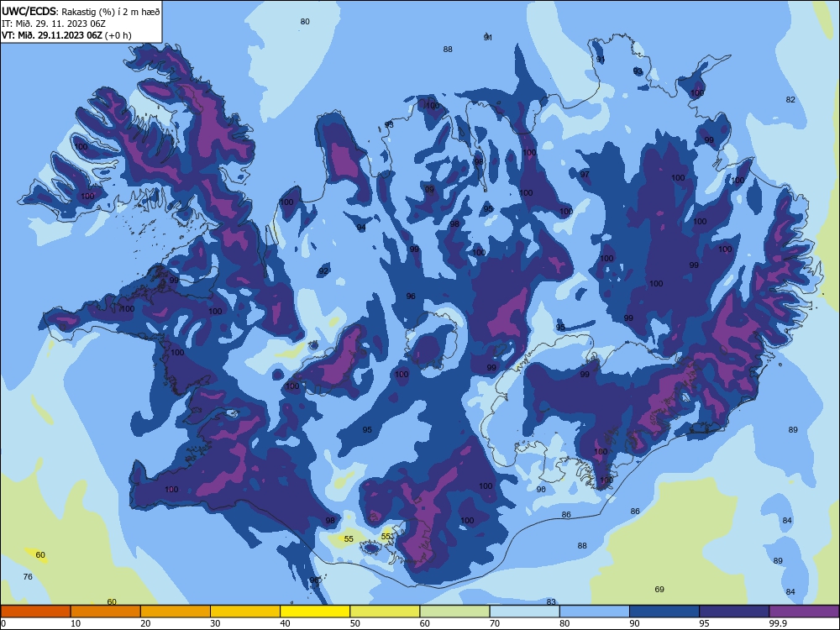Image resolution: width=840 pixels, height=630 pixels.
Task: Click the pale blue 70–80 legend swatch
Action: coord(525,612)
